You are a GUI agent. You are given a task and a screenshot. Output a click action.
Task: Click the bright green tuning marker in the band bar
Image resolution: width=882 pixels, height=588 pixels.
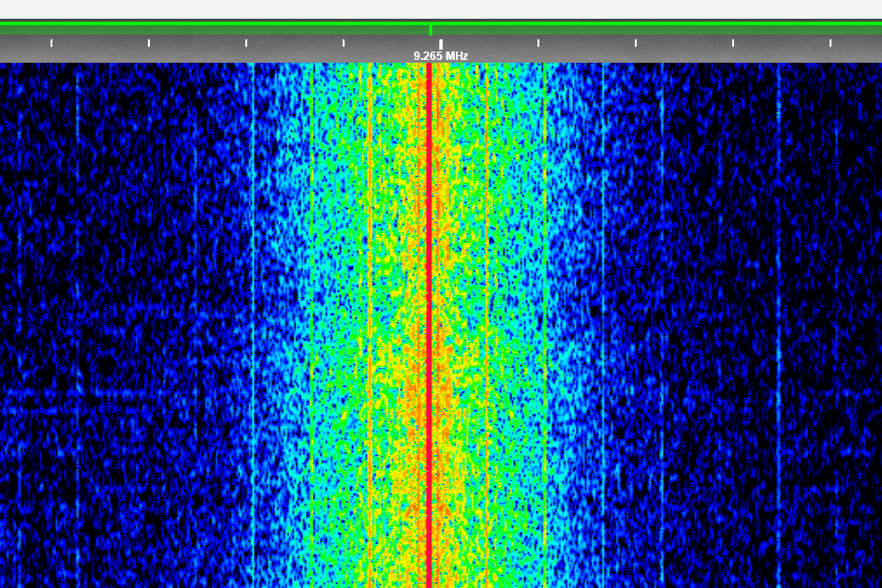tap(431, 30)
